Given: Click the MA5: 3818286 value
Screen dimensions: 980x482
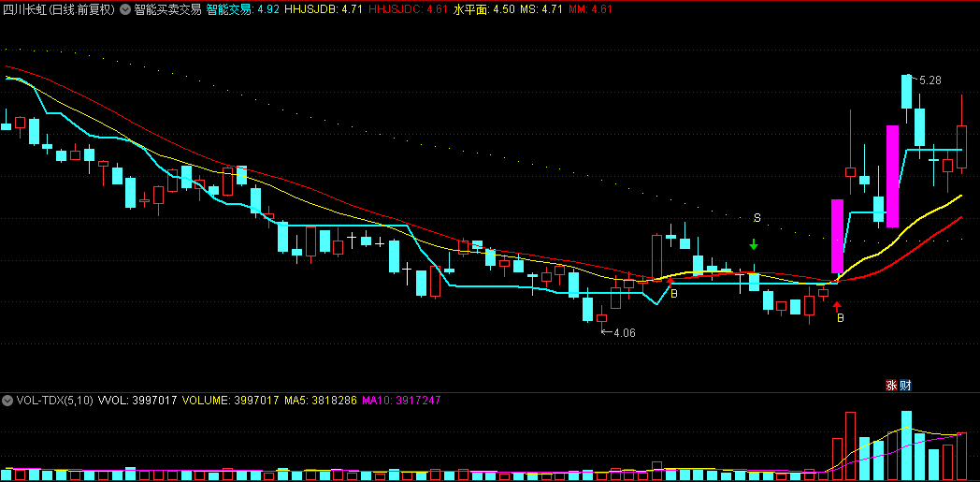Looking at the screenshot, I should 321,400.
